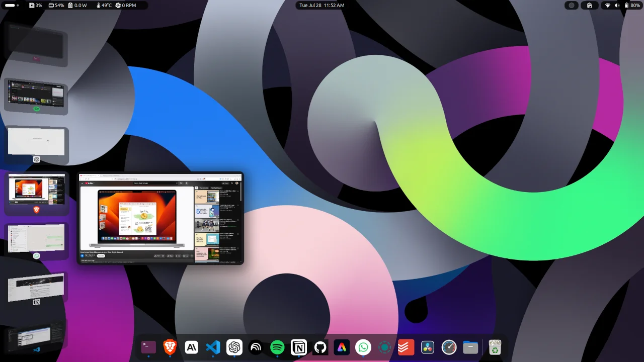Open Notion from the dock

click(x=299, y=347)
